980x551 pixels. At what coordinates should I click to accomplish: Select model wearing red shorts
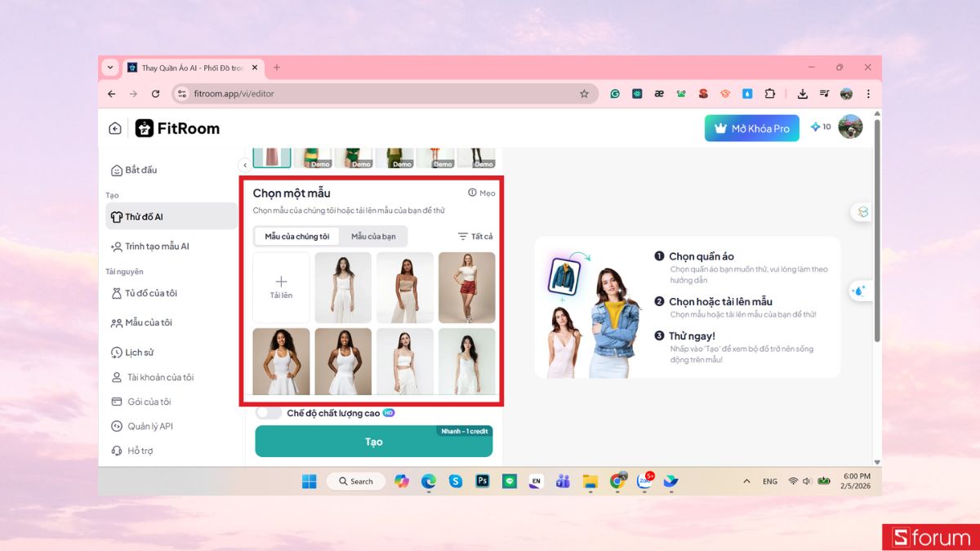pos(466,287)
